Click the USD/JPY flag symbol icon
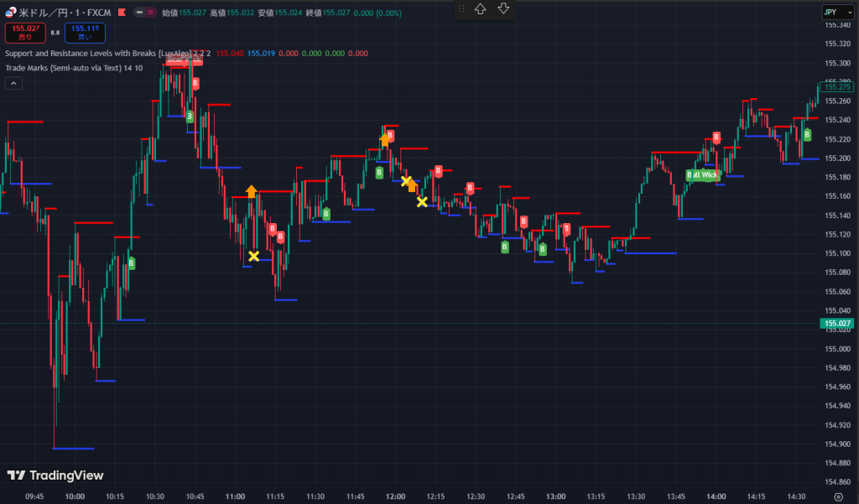The image size is (859, 504). [x=10, y=13]
